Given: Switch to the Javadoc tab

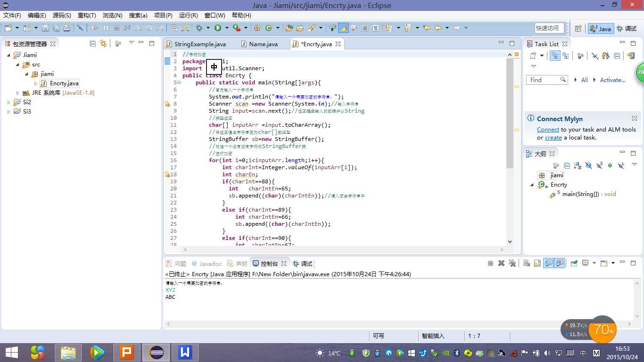Looking at the screenshot, I should coord(206,263).
